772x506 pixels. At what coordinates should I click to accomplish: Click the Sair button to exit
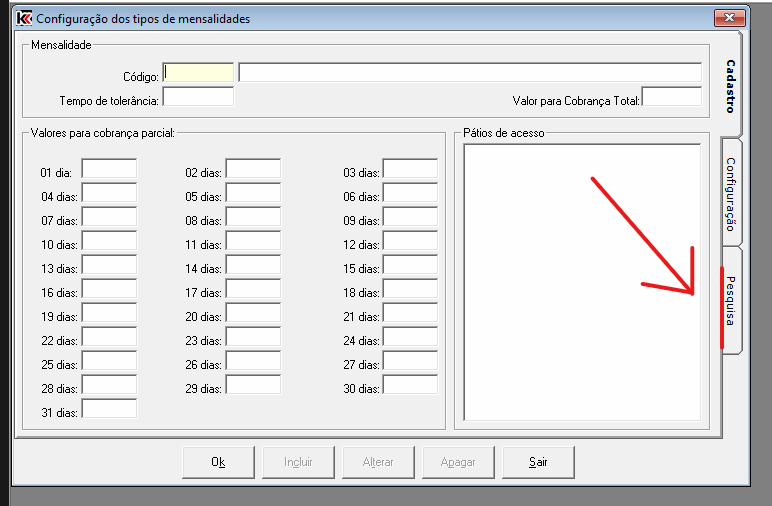tap(538, 462)
